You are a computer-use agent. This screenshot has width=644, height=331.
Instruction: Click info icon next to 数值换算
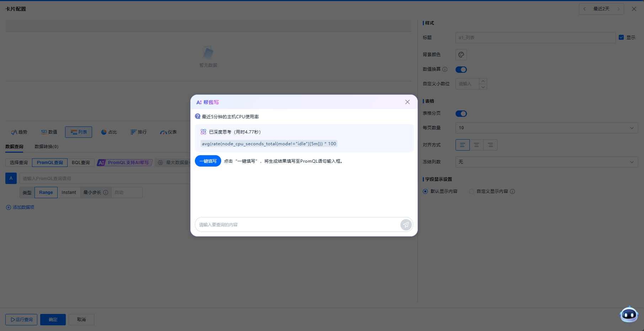(x=445, y=69)
